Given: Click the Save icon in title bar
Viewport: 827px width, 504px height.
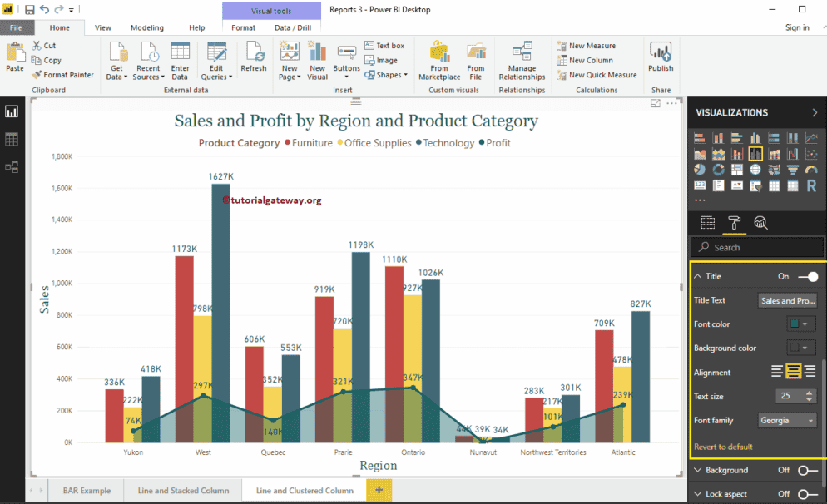Looking at the screenshot, I should coord(30,9).
